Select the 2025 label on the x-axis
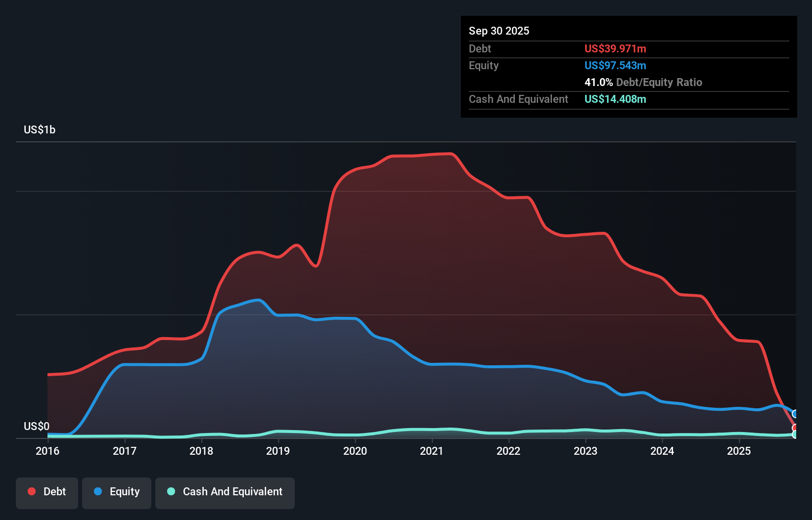 (739, 451)
